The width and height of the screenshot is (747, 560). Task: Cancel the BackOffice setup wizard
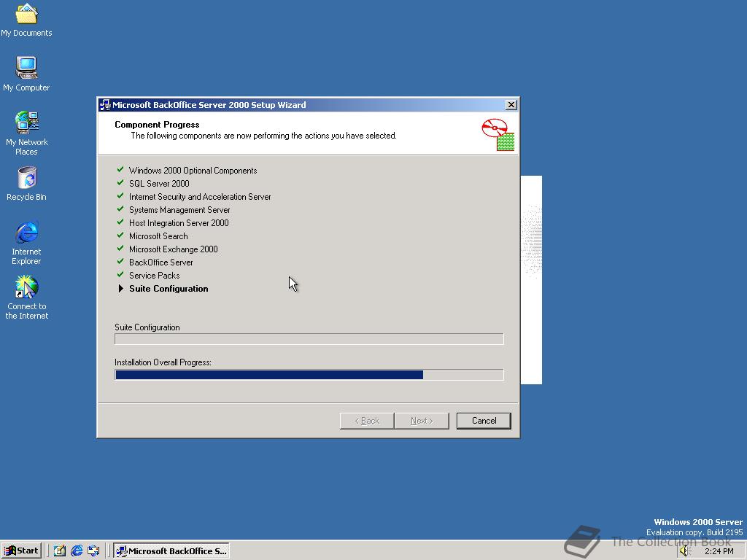pyautogui.click(x=484, y=421)
